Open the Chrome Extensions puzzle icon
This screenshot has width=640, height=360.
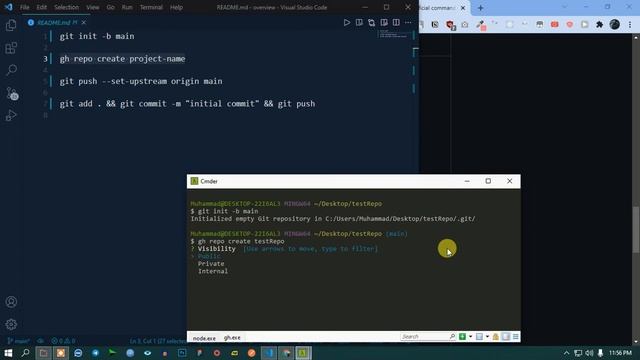600,24
